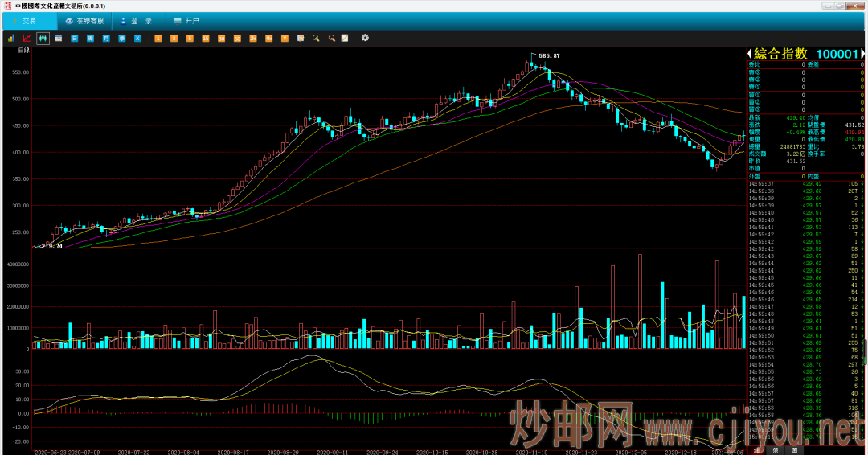This screenshot has width=868, height=455.
Task: Open the 在线客服 online support menu
Action: (x=84, y=21)
